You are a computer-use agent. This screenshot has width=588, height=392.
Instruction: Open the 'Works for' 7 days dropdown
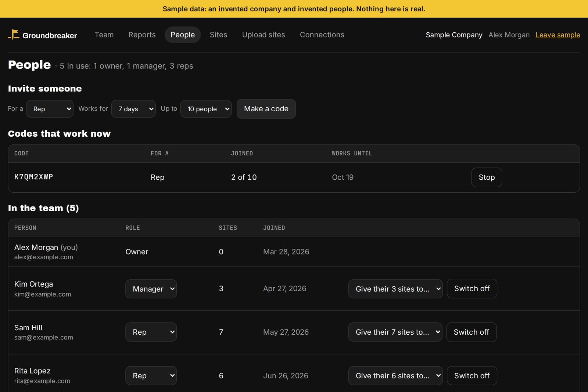click(133, 109)
